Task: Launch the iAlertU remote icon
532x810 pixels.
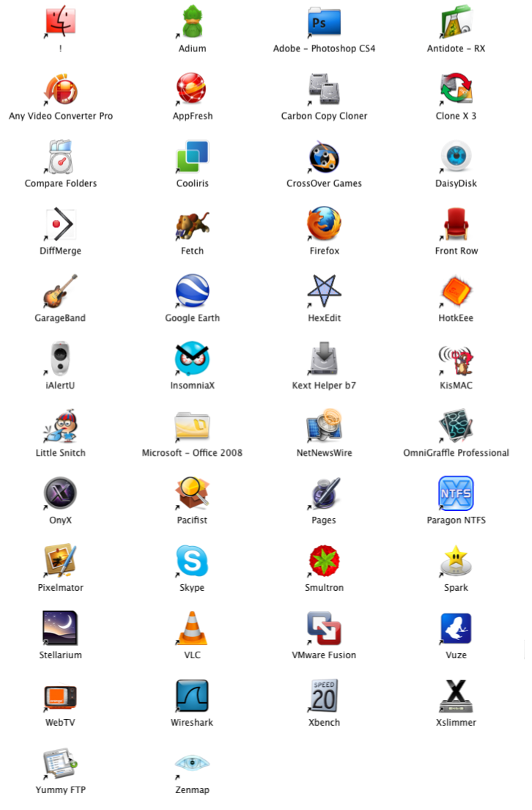Action: pyautogui.click(x=60, y=359)
